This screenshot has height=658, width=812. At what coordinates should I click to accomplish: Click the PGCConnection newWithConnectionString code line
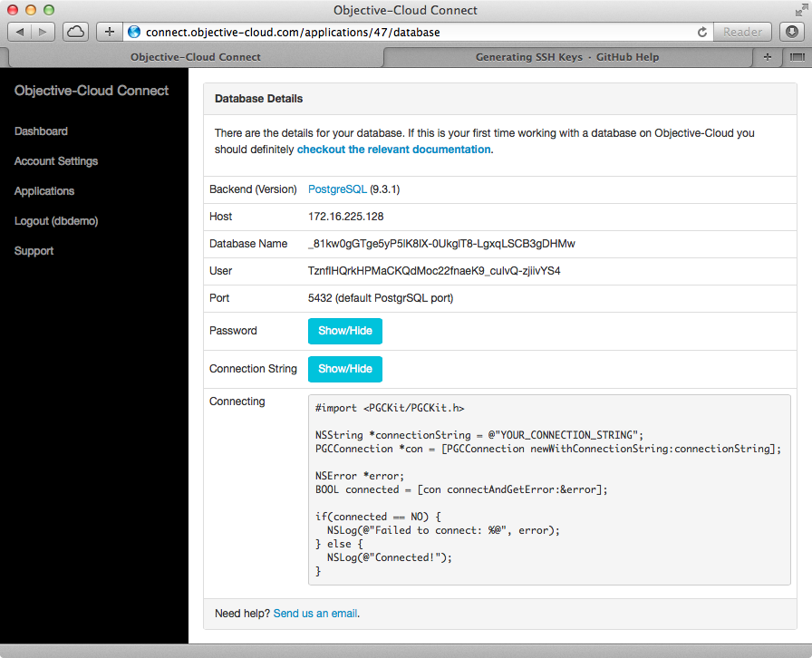548,449
